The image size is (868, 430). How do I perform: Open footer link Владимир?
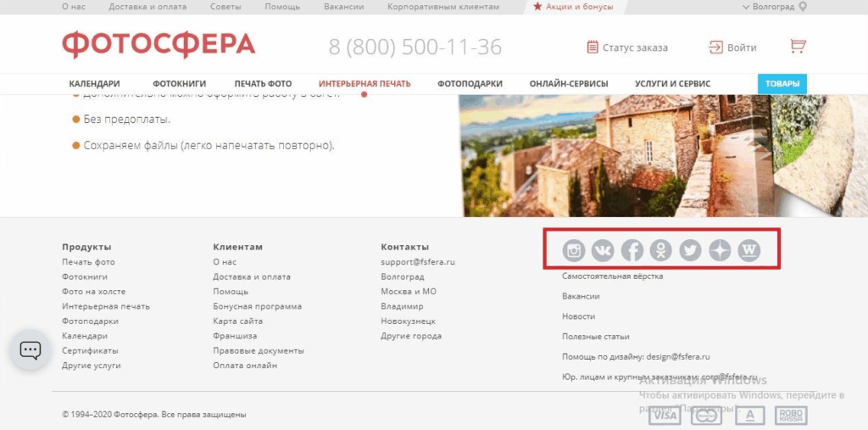tap(402, 306)
